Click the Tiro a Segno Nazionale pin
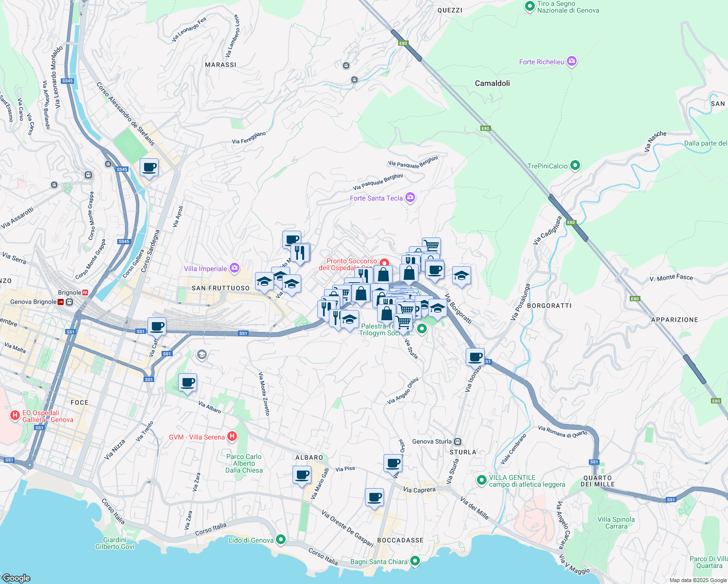 click(x=530, y=6)
